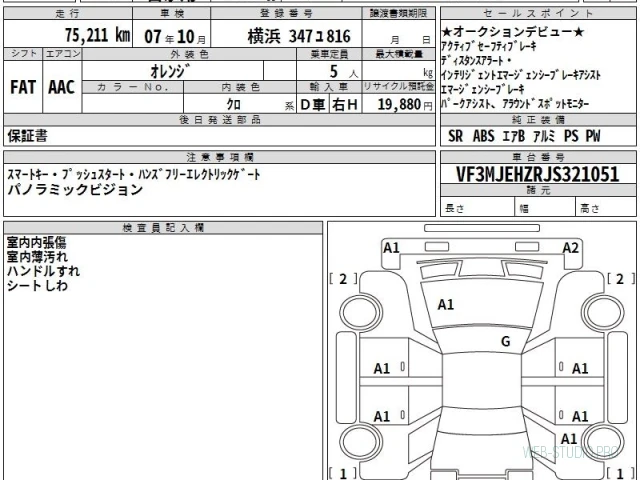Click the 外装色 exterior color header

189,54
